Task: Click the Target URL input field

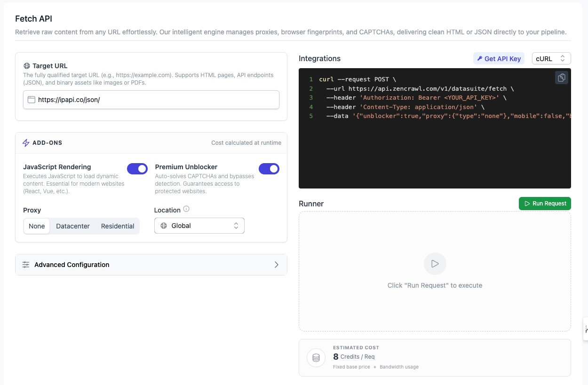Action: click(x=155, y=100)
